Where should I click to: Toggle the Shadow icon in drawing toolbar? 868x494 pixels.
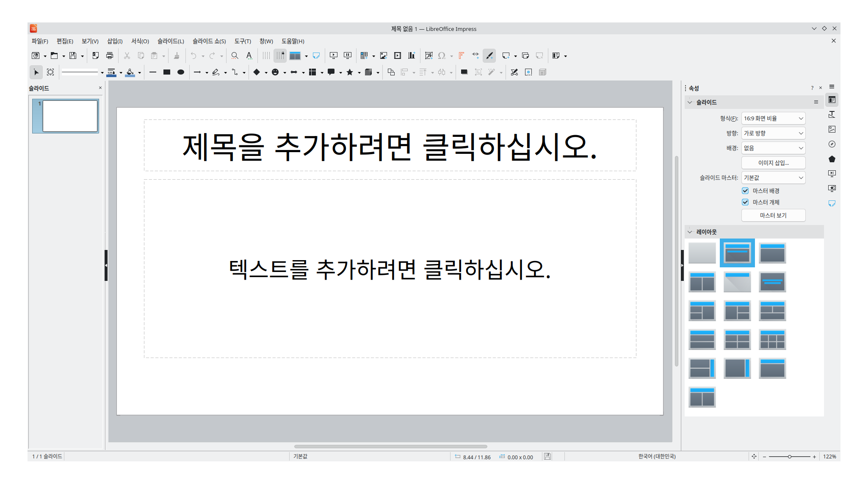point(464,72)
